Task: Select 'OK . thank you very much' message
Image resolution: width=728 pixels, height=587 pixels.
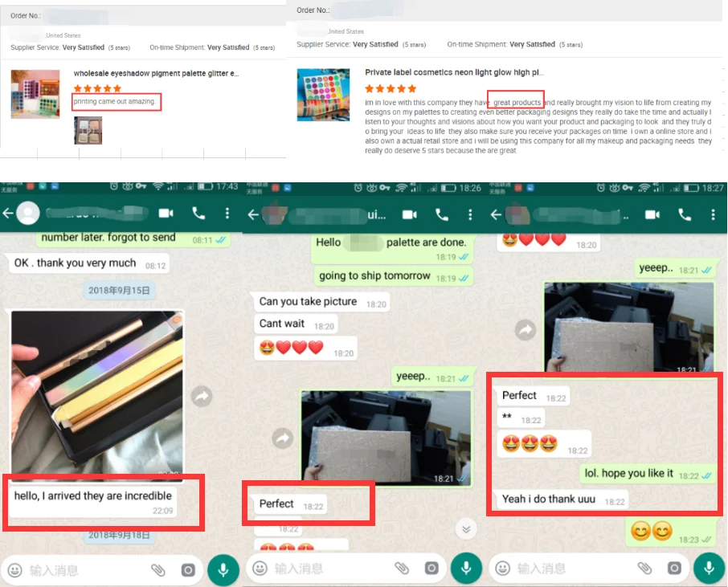Action: click(x=88, y=263)
